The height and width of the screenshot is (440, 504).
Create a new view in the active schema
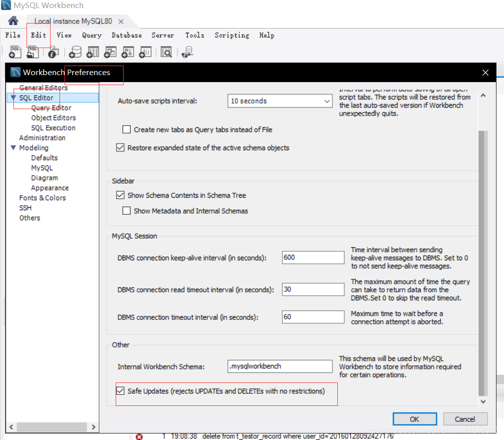coord(110,52)
